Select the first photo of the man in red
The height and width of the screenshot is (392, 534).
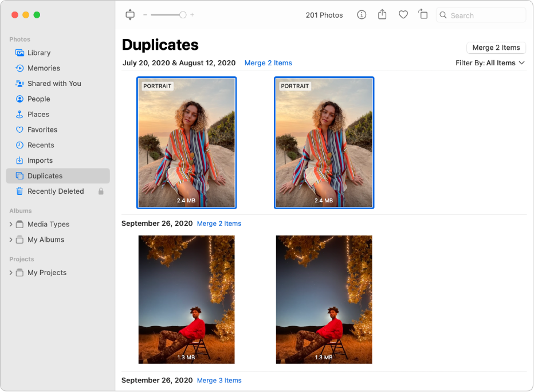[x=186, y=299]
